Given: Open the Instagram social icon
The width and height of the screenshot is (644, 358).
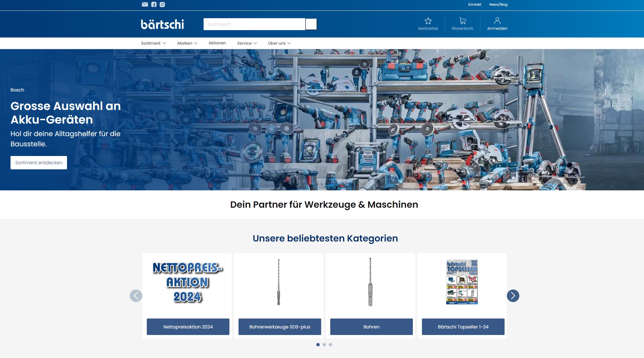Looking at the screenshot, I should (x=162, y=4).
